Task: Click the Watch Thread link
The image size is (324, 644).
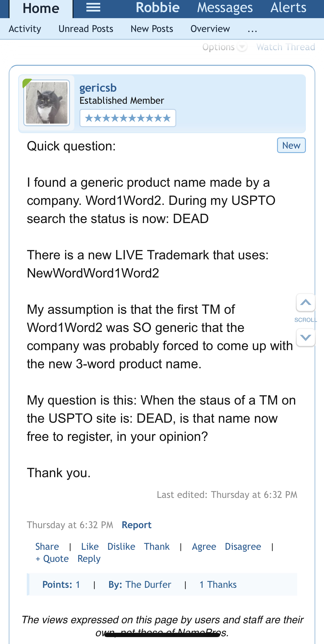Action: click(x=286, y=47)
